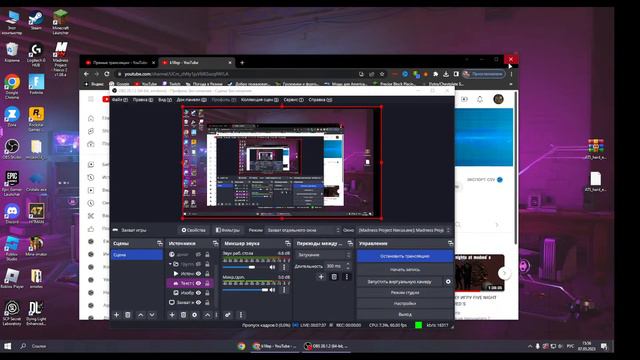Open the Chrome three-dot menu
This screenshot has height=360, width=640.
pyautogui.click(x=511, y=74)
